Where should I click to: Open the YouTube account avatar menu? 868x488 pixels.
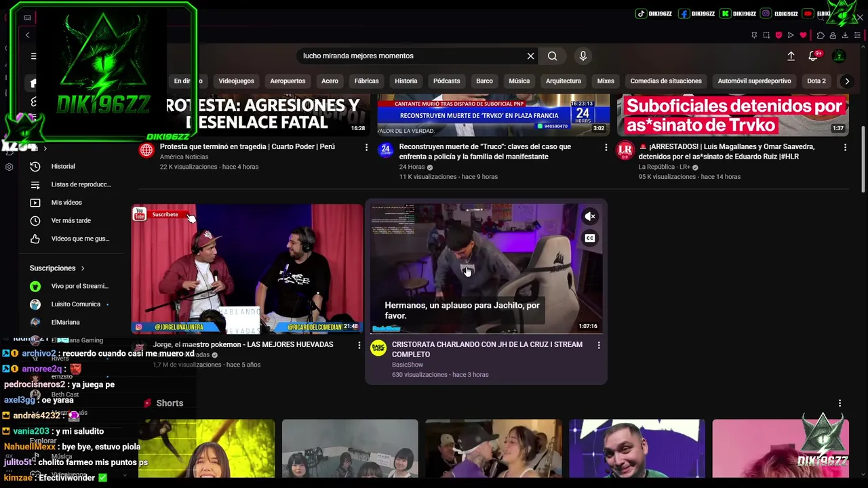pos(839,56)
